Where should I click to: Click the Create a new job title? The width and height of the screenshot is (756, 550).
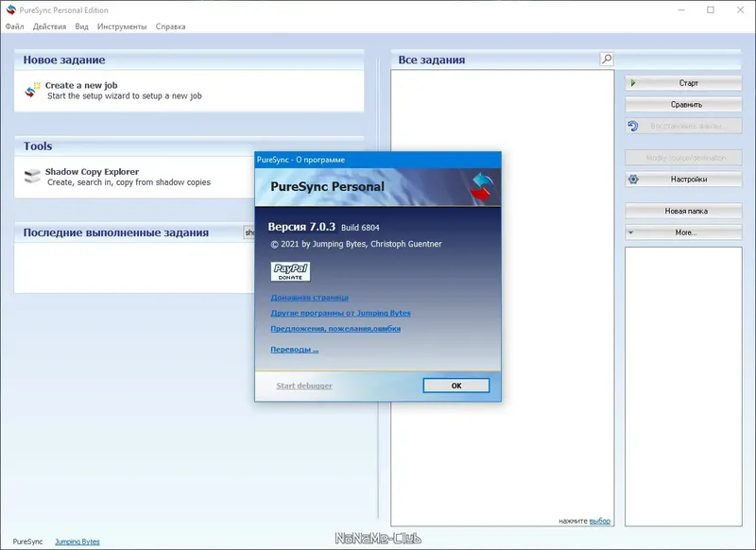point(81,85)
